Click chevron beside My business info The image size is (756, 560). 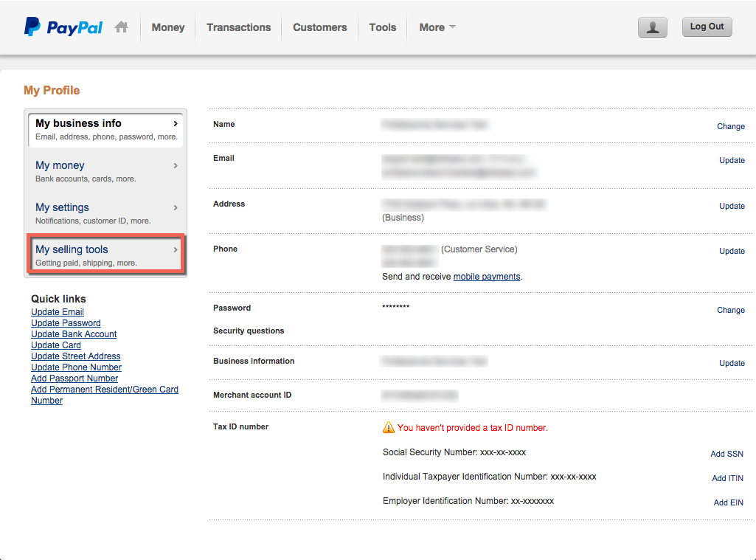[176, 123]
